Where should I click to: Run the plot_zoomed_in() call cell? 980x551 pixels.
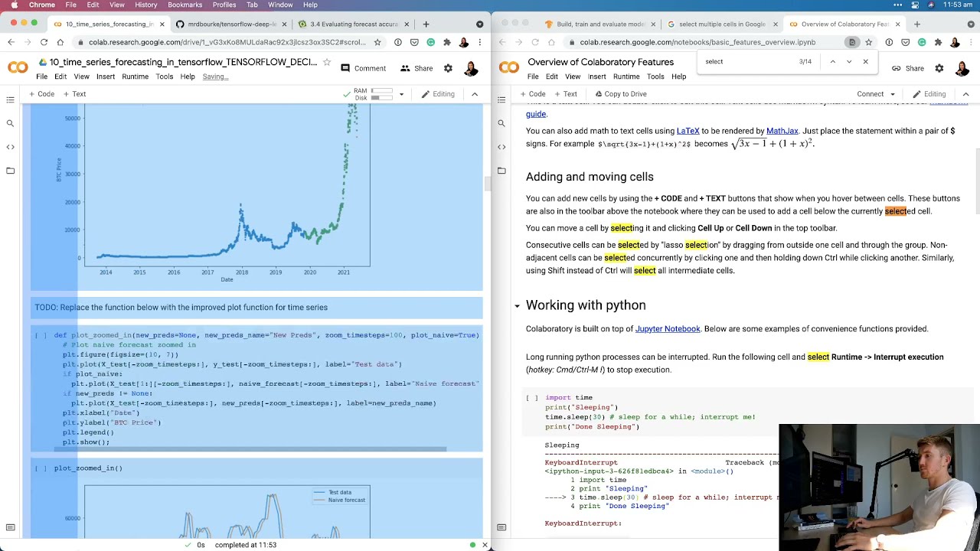click(x=40, y=468)
